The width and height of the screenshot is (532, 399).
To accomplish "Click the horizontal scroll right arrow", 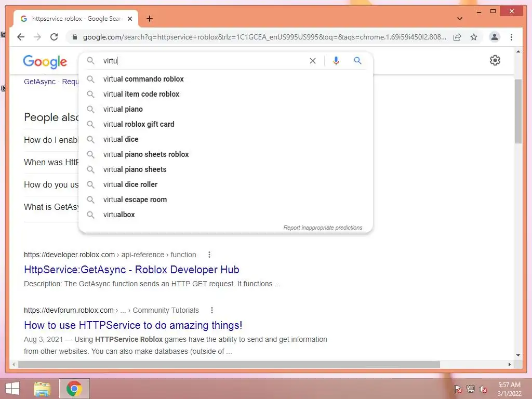I will [x=509, y=364].
